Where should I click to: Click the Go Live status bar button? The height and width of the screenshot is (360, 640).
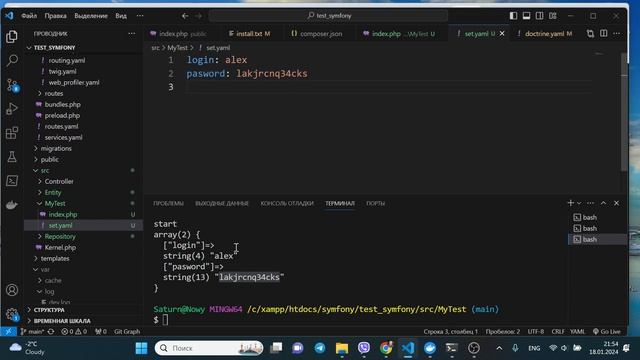607,331
